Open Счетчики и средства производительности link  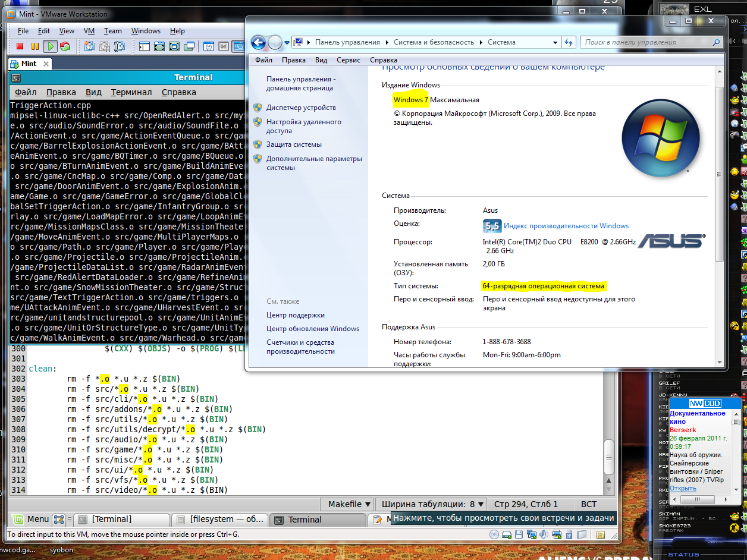pyautogui.click(x=300, y=347)
